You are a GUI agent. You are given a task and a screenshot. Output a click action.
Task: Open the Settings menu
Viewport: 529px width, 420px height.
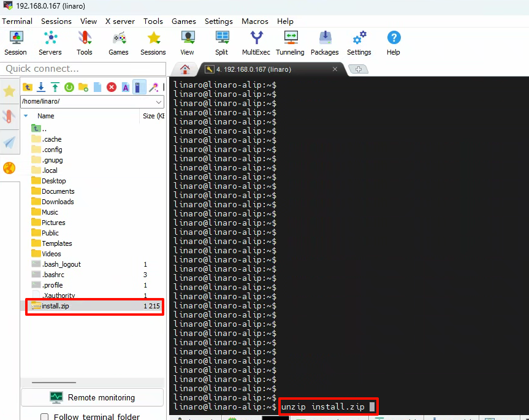pos(219,21)
